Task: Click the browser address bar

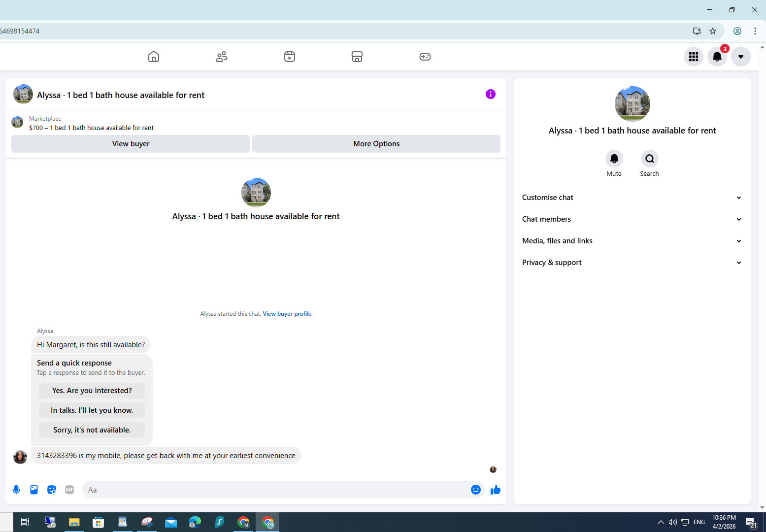Action: 345,31
